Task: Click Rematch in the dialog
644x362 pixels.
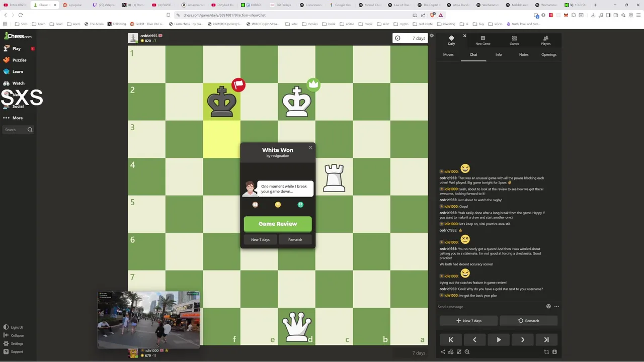Action: [295, 240]
